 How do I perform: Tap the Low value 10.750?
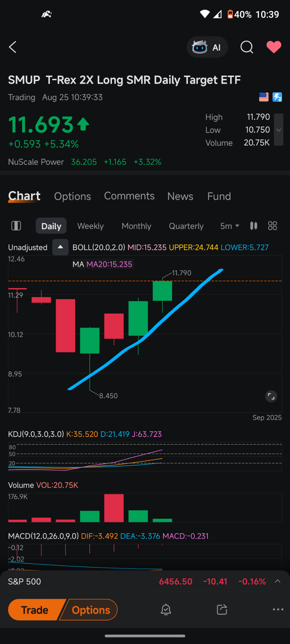click(x=258, y=130)
